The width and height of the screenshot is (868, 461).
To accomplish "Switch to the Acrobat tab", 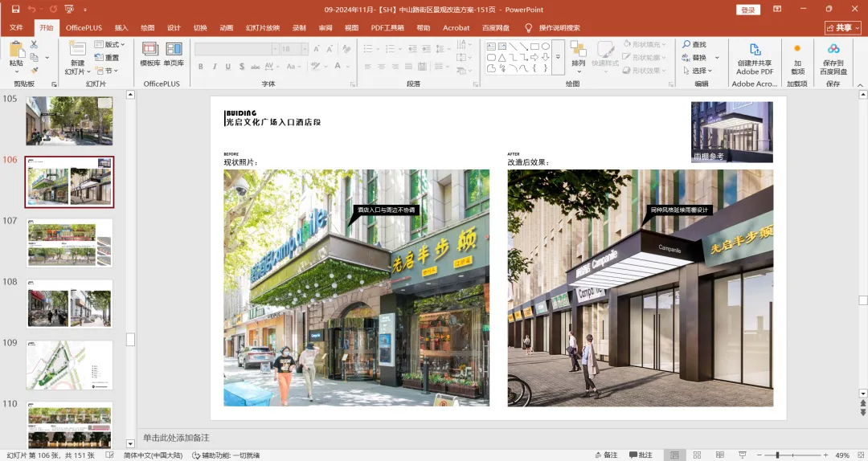I will coord(457,27).
